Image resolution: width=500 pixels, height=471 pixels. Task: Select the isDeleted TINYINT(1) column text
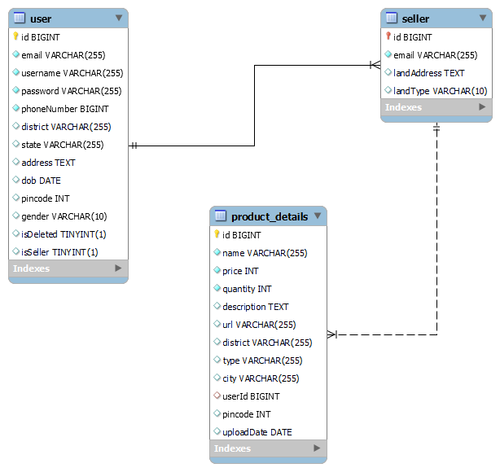coord(64,235)
